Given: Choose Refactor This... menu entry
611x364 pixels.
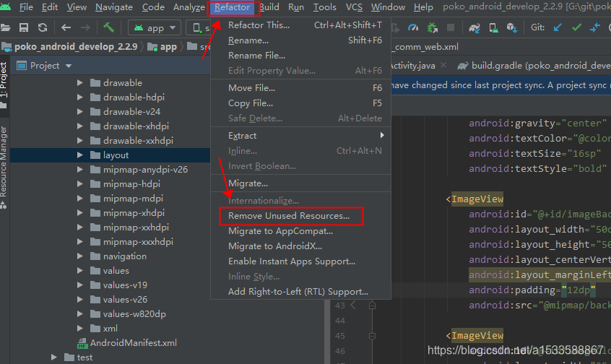Looking at the screenshot, I should click(x=301, y=25).
